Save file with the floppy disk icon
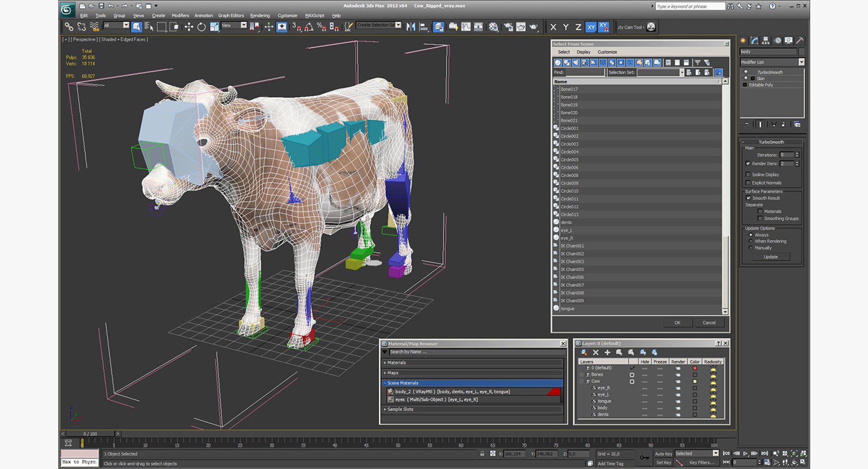The width and height of the screenshot is (868, 469). [101, 6]
